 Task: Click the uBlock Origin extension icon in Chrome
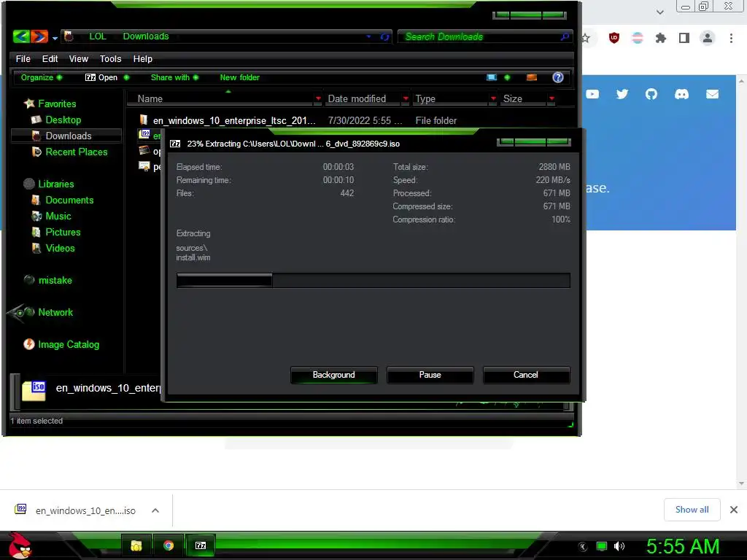pos(614,38)
